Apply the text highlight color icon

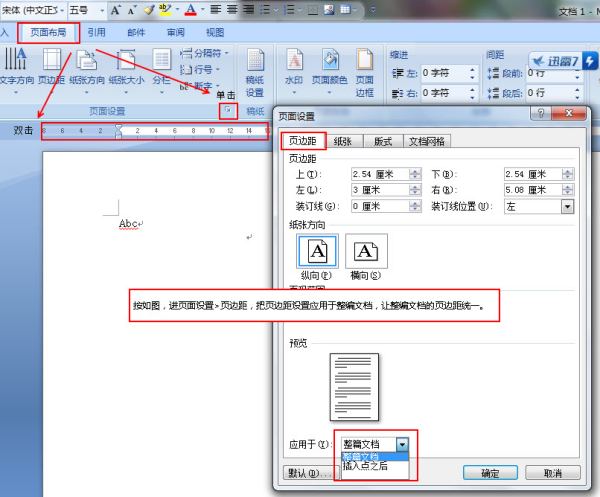(x=165, y=10)
